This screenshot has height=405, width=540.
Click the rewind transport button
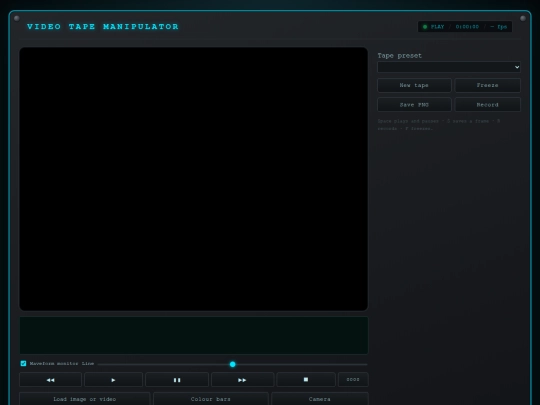51,380
